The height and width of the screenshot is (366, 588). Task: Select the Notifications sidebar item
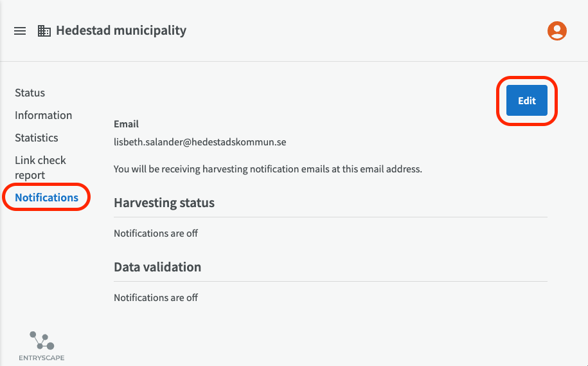[46, 197]
